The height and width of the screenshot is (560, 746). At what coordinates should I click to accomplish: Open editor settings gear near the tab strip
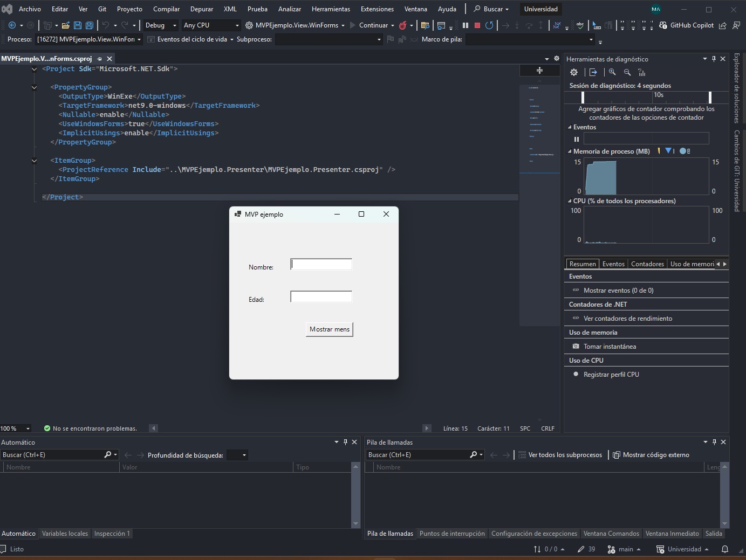coord(557,59)
